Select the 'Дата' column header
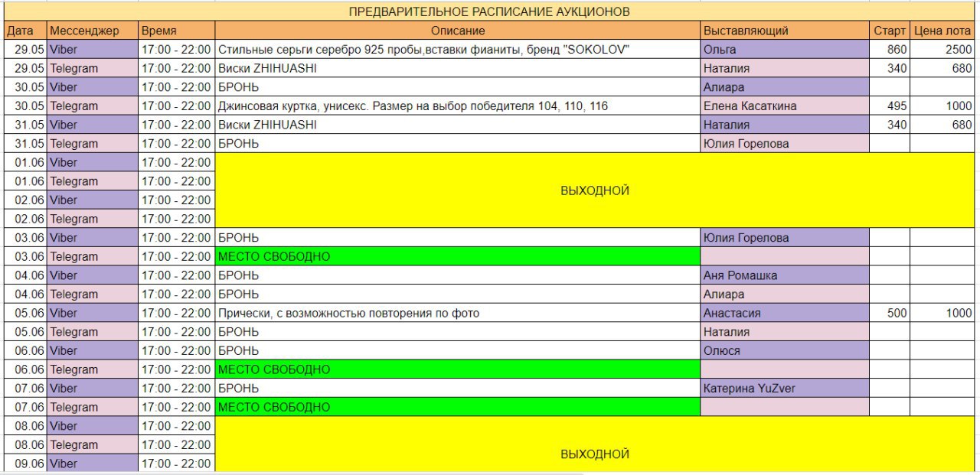The image size is (980, 475). coord(24,31)
